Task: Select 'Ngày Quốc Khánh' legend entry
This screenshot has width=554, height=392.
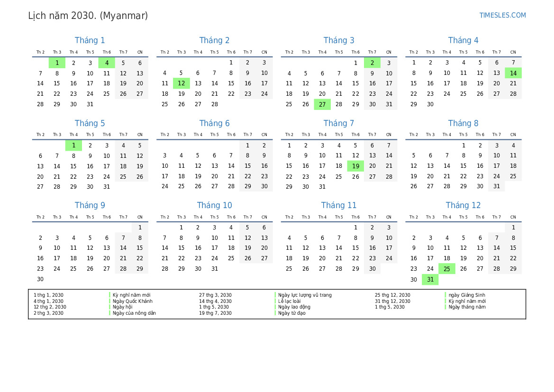Action: (133, 301)
